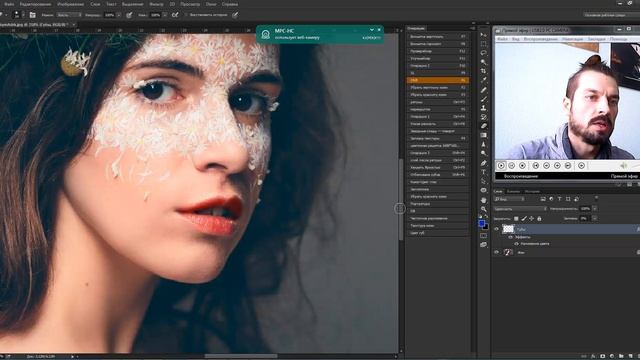Mute volume icon in MPC-HC player
640x360 pixels.
[x=624, y=166]
